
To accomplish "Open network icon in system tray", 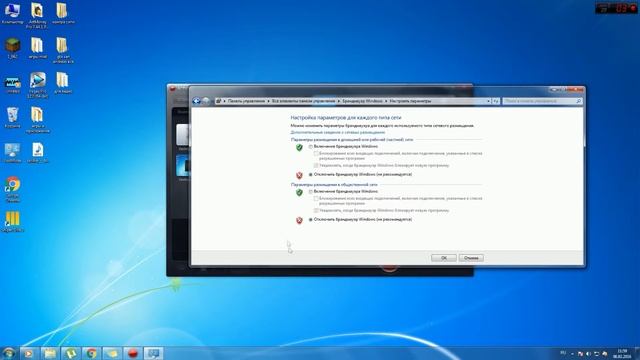I will [596, 353].
